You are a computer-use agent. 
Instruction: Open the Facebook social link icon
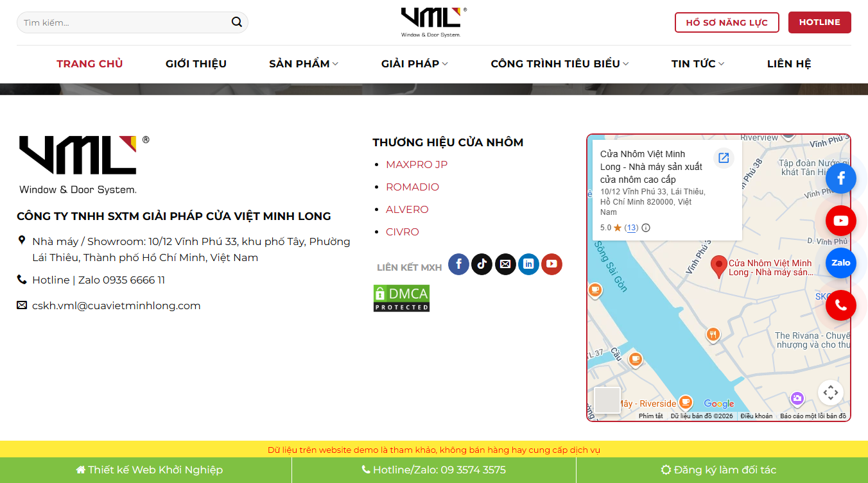coord(458,264)
